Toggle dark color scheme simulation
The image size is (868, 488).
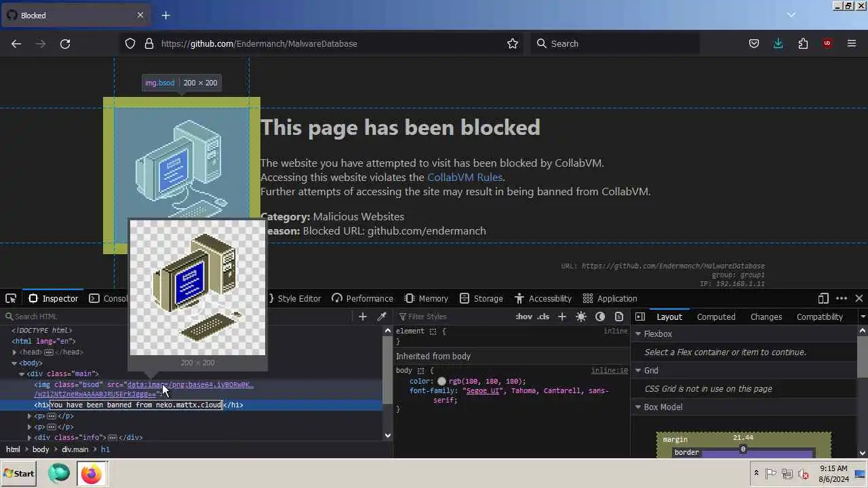coord(600,317)
